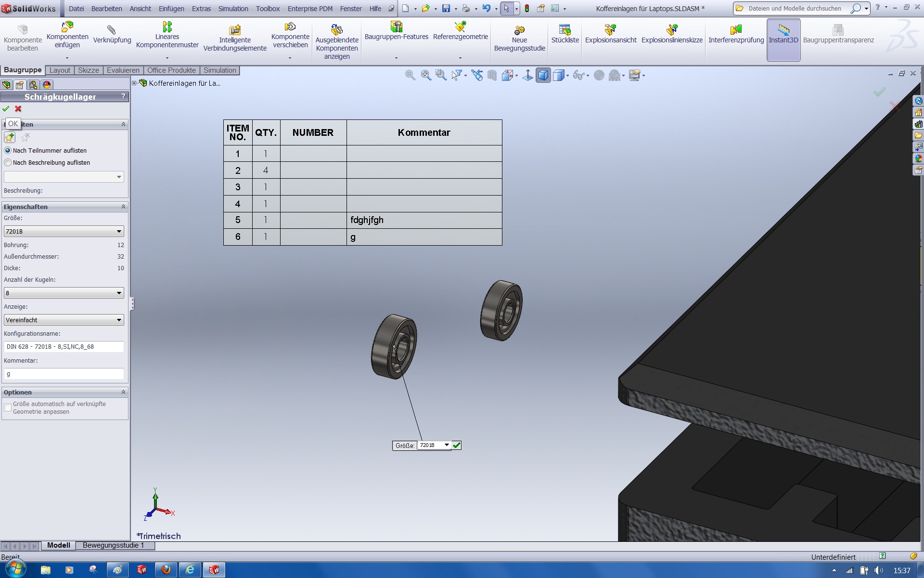924x578 pixels.
Task: Click the green OK checkmark in the Schrägkugellager panel
Action: click(6, 109)
